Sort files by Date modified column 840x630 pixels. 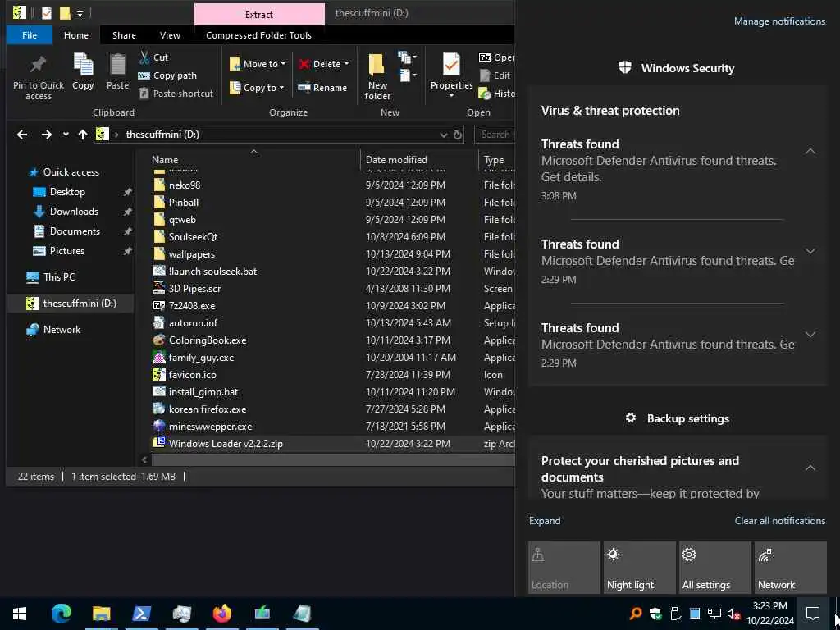point(396,160)
